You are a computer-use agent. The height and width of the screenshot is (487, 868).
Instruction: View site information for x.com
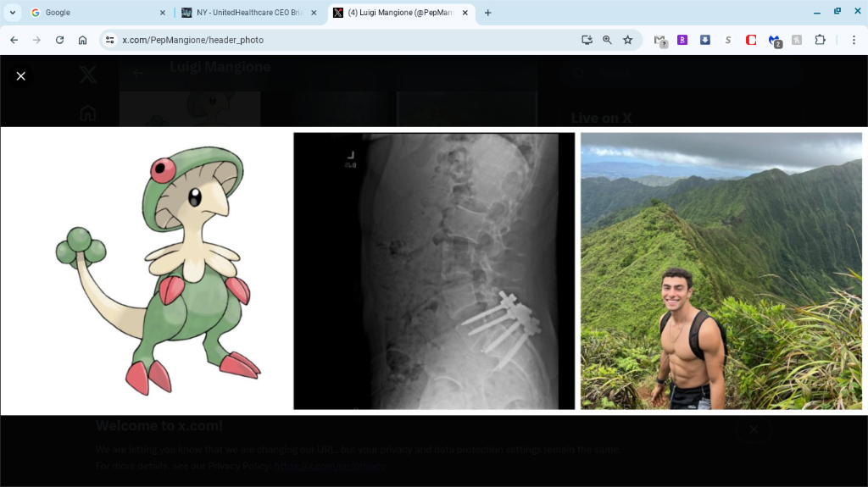pyautogui.click(x=109, y=40)
